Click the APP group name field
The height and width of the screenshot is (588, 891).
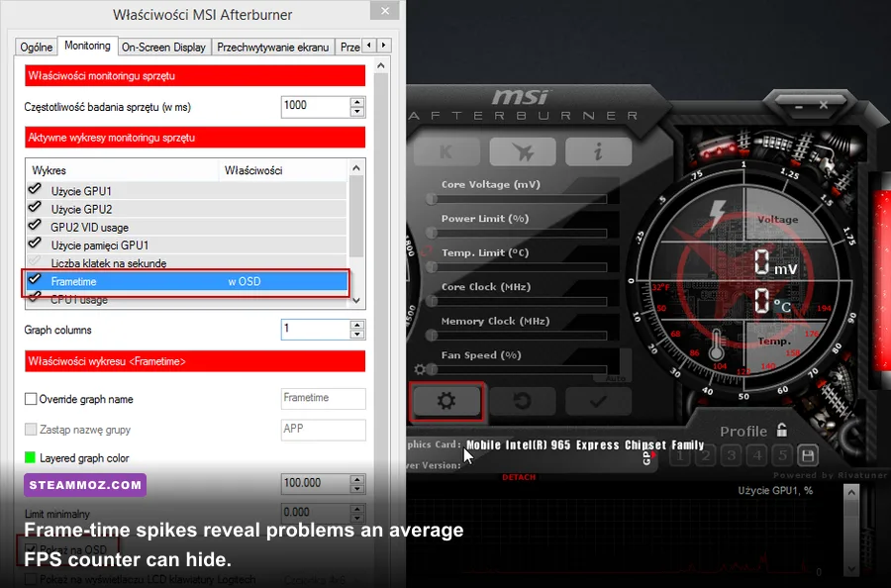pyautogui.click(x=324, y=430)
